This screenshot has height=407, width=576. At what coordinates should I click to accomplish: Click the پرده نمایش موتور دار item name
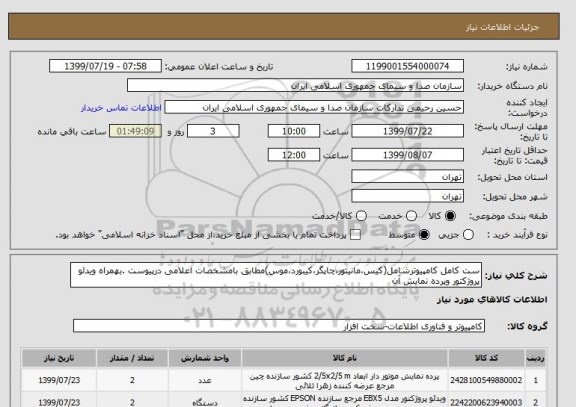click(x=345, y=381)
